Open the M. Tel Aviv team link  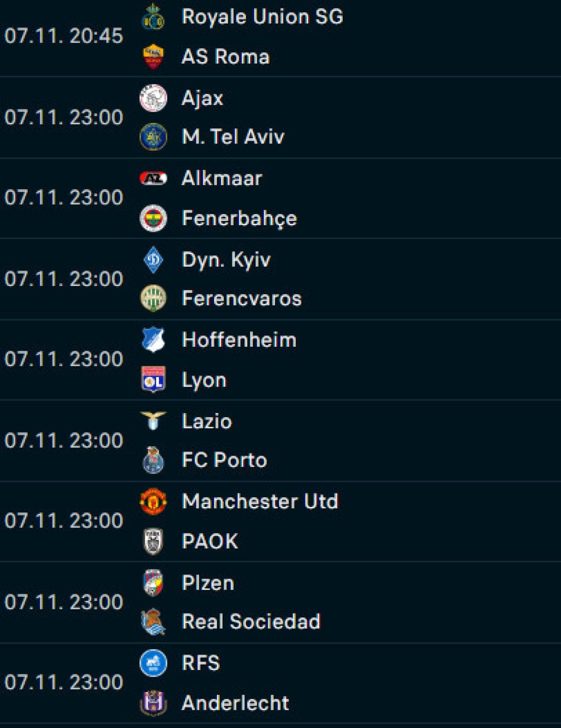pyautogui.click(x=233, y=137)
